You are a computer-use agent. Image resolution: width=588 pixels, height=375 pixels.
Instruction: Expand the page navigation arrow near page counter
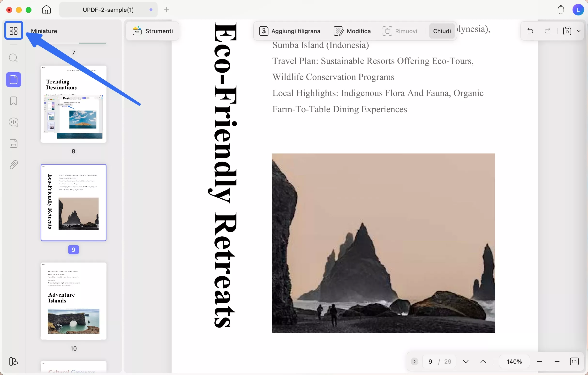tap(414, 361)
